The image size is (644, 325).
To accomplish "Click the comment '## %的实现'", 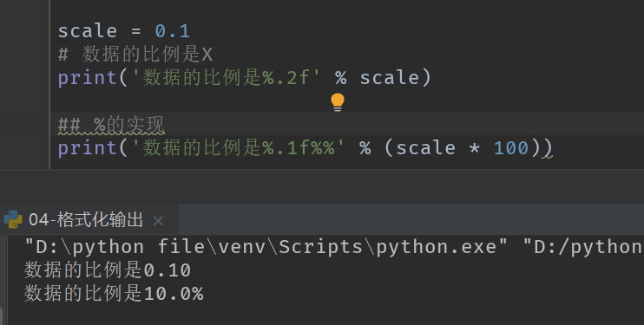I will [x=111, y=125].
